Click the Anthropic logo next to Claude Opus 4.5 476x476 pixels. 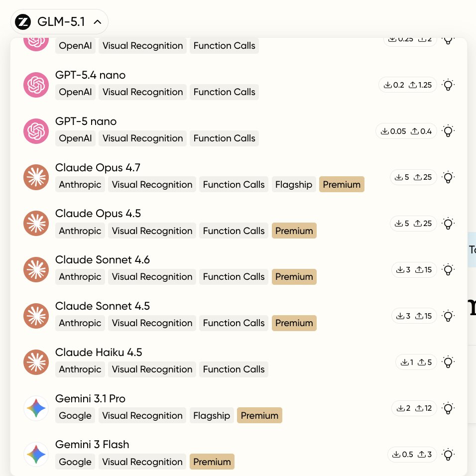click(x=36, y=224)
